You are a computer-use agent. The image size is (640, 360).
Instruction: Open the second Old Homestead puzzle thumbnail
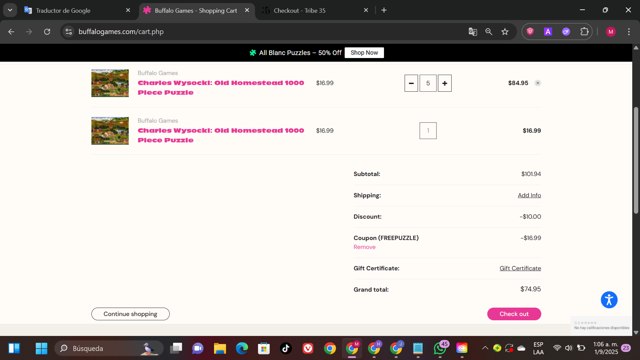tap(110, 131)
